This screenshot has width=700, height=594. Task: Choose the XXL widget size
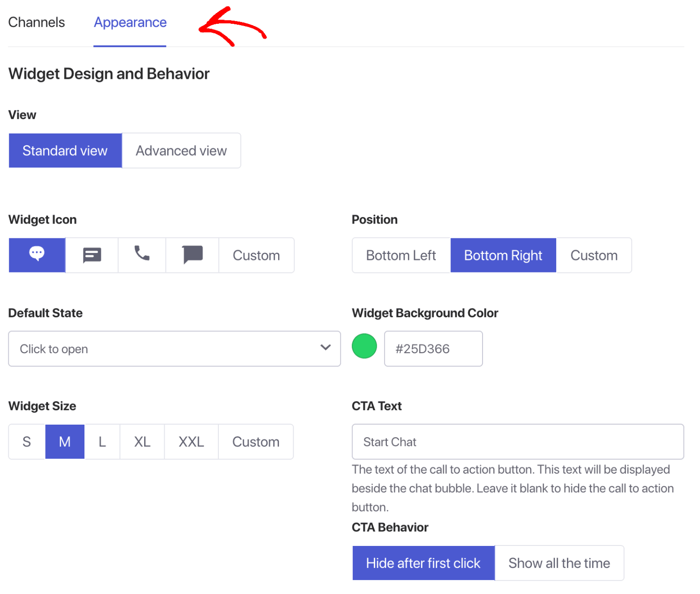click(191, 441)
